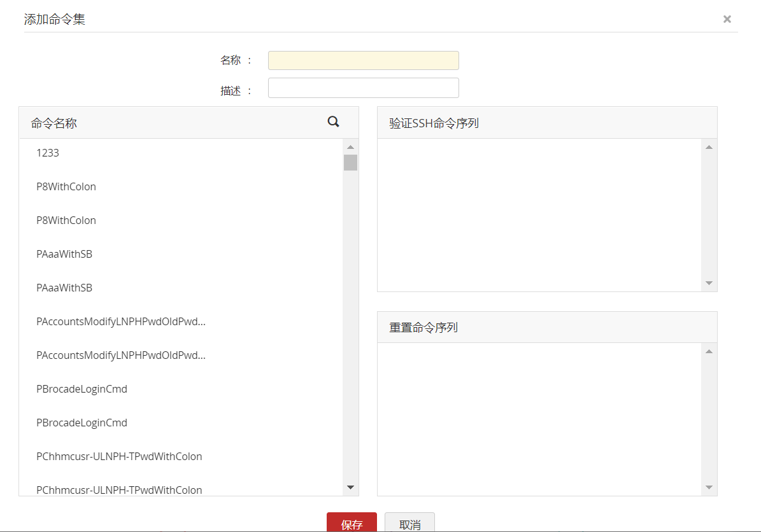Select the 1233 command
761x532 pixels.
click(48, 153)
